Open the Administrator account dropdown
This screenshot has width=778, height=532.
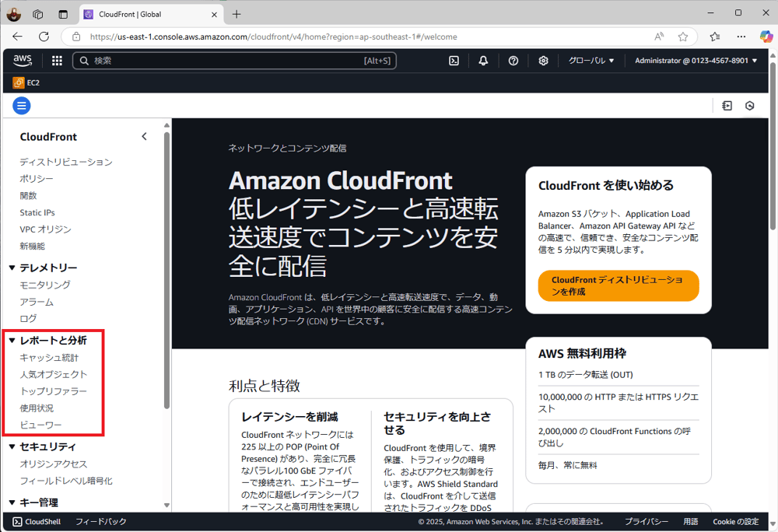pyautogui.click(x=696, y=61)
